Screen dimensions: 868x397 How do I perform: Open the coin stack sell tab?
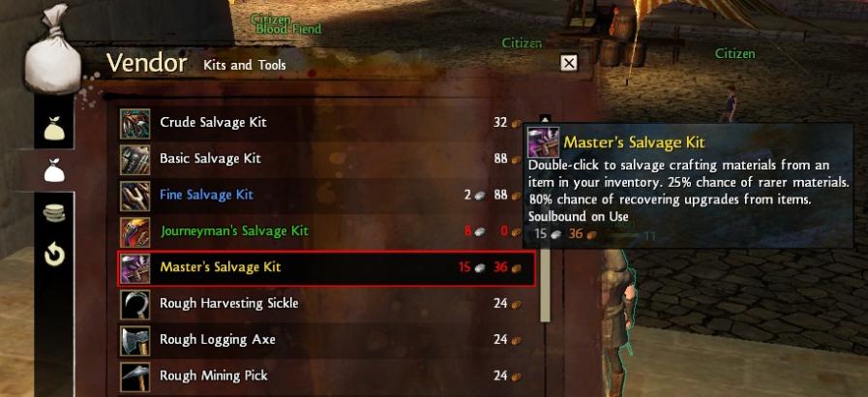[x=54, y=213]
